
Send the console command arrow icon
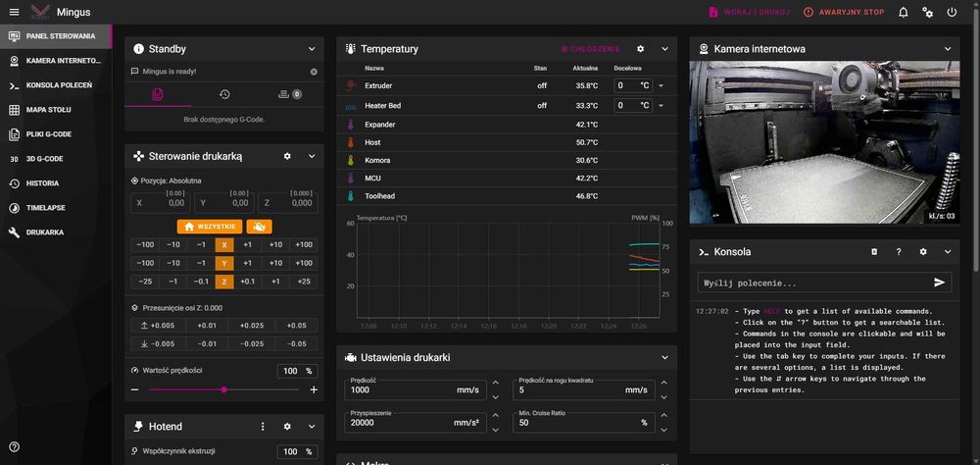[x=940, y=283]
